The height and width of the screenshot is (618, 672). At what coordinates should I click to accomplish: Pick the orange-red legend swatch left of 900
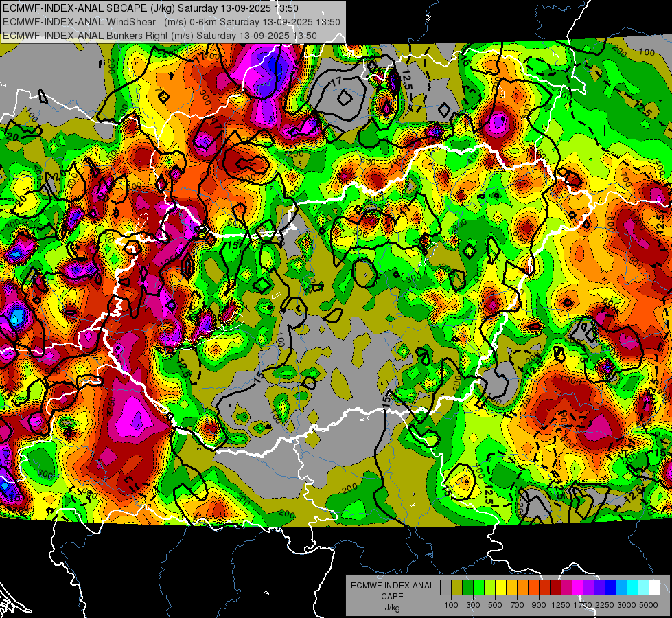(533, 588)
